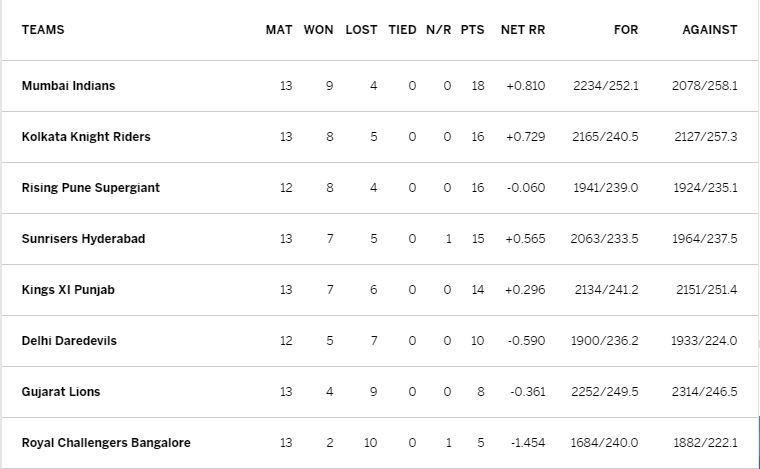The height and width of the screenshot is (469, 760).
Task: Click the AGAINST column header
Action: (710, 30)
